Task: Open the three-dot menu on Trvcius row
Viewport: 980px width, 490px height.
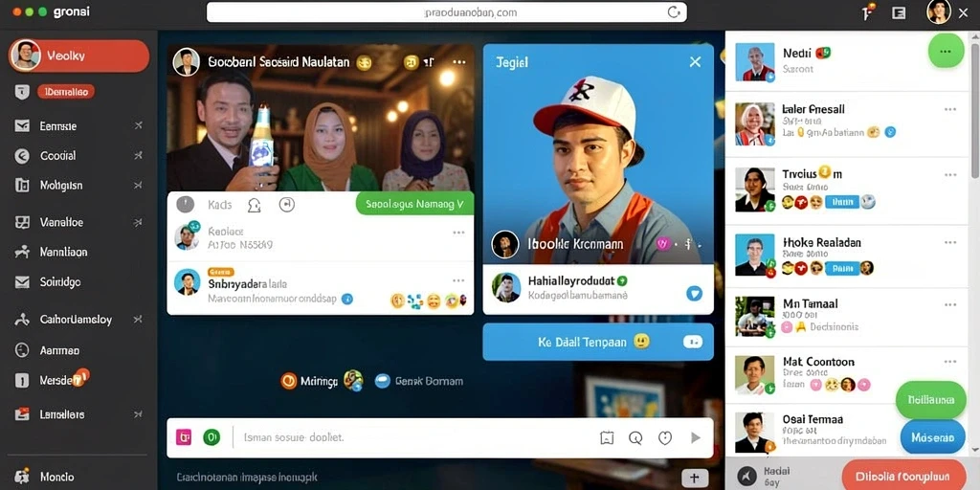Action: point(950,175)
